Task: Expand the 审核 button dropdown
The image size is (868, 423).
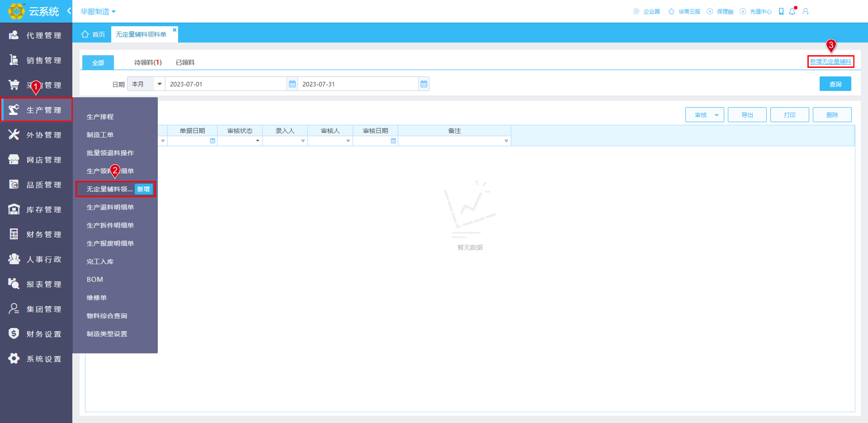Action: (x=716, y=115)
